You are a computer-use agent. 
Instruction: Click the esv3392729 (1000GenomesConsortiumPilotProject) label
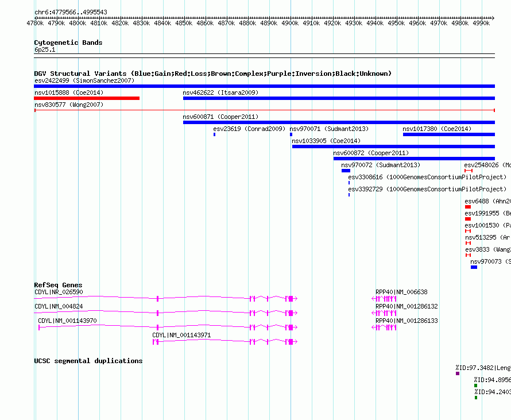click(427, 189)
